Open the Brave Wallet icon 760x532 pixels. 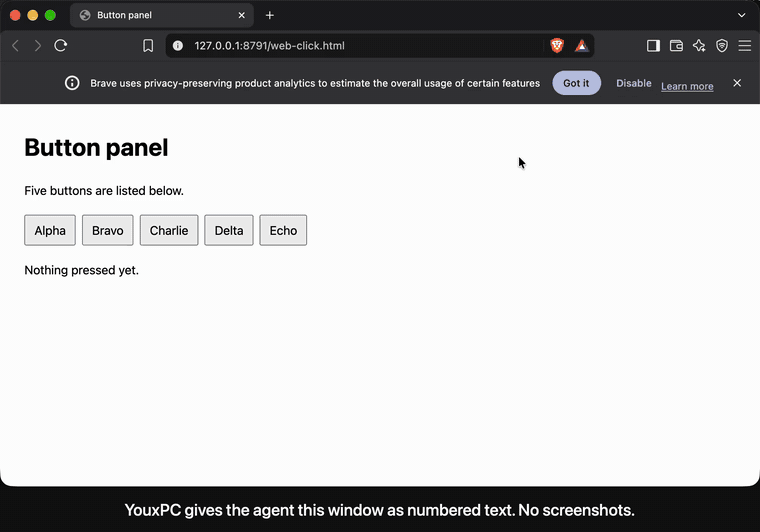tap(676, 46)
